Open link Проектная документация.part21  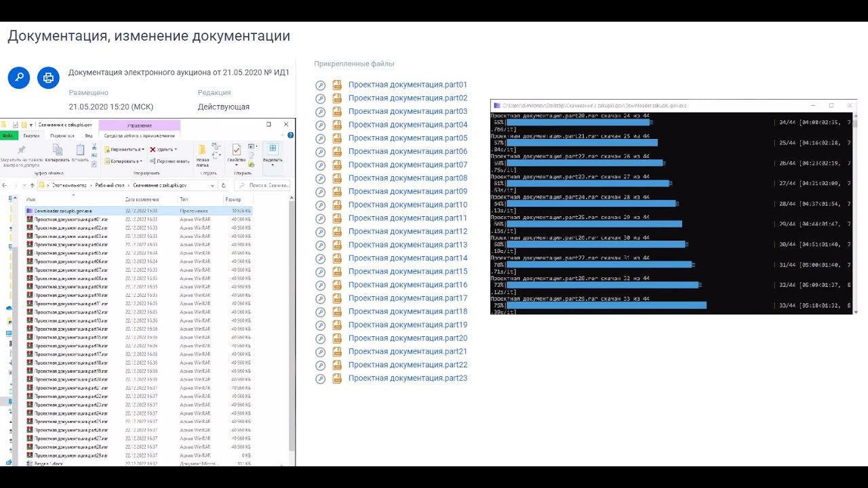408,352
